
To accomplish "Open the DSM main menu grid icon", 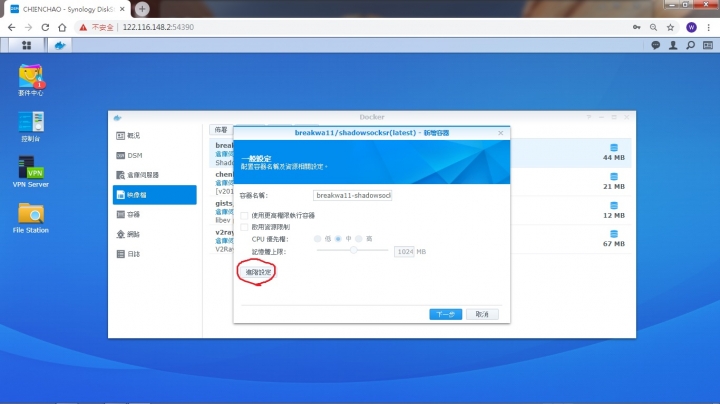I will tap(27, 45).
